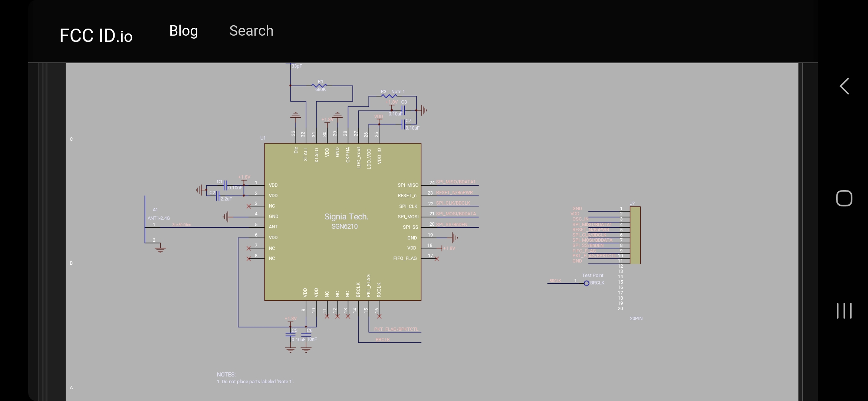Click the BRCLK test point circle

(586, 283)
